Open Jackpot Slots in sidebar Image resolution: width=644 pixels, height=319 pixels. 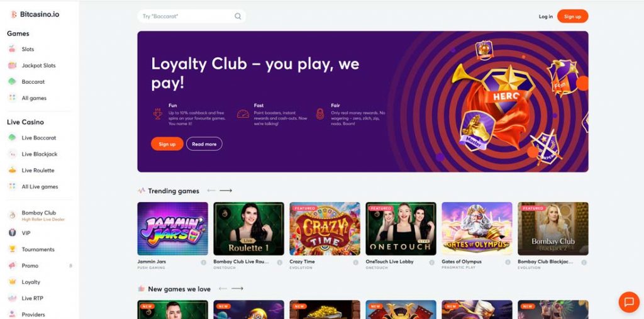click(38, 65)
